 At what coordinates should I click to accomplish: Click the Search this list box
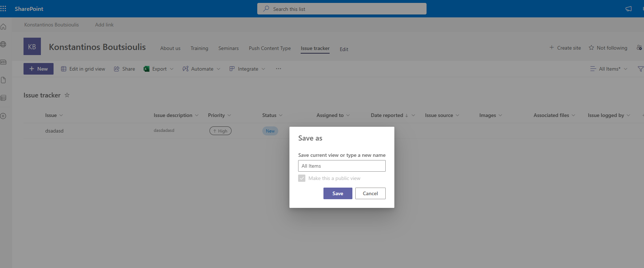click(342, 9)
